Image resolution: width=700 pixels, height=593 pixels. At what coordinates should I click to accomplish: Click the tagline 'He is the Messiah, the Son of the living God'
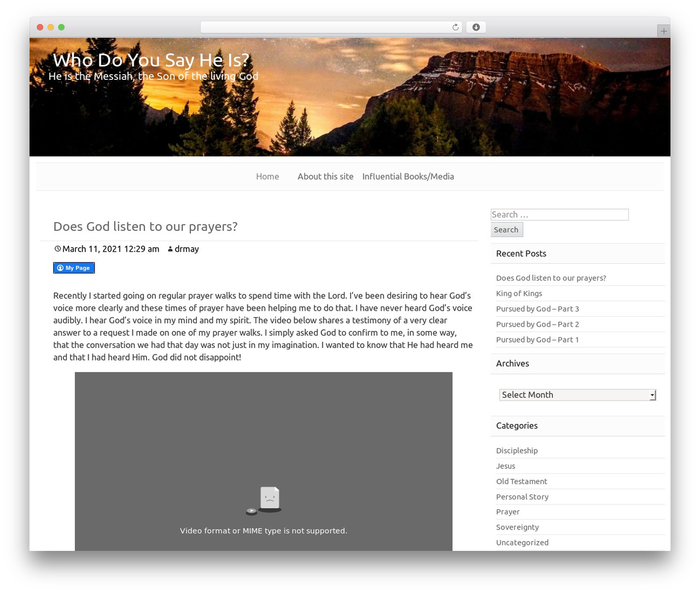point(153,76)
